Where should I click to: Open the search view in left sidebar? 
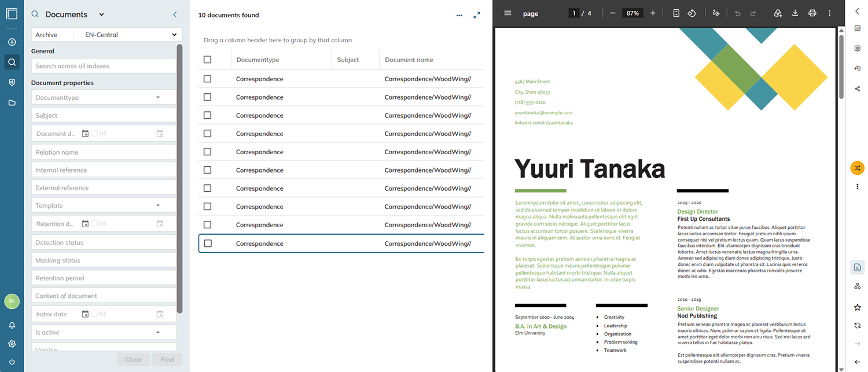12,62
